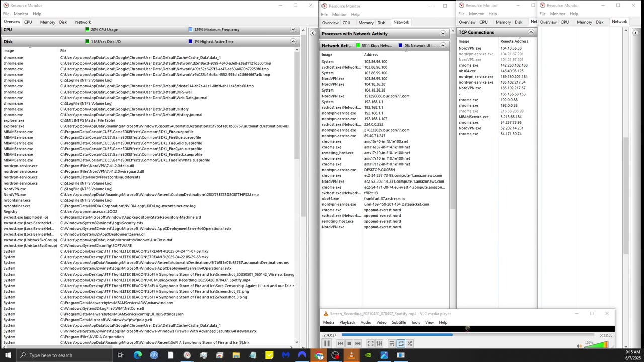Viewport: 644px width, 362px height.
Task: Open the VLC Subtitle menu
Action: (398, 323)
